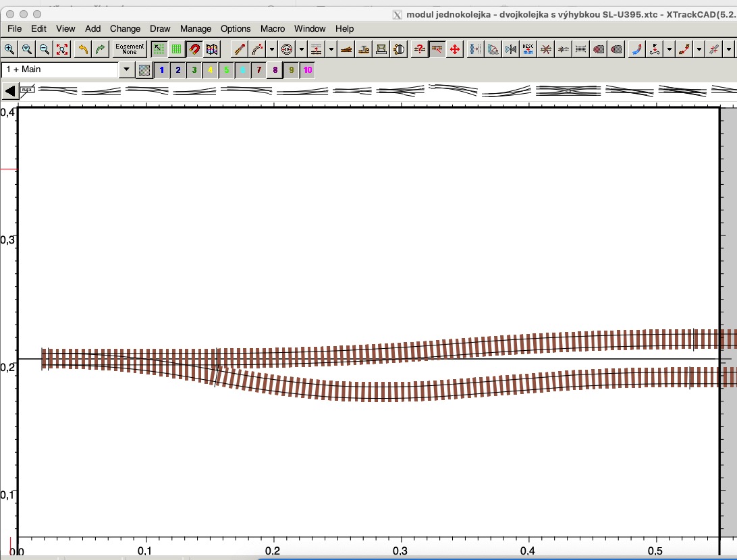
Task: Select the red Move tool icon
Action: tap(454, 49)
